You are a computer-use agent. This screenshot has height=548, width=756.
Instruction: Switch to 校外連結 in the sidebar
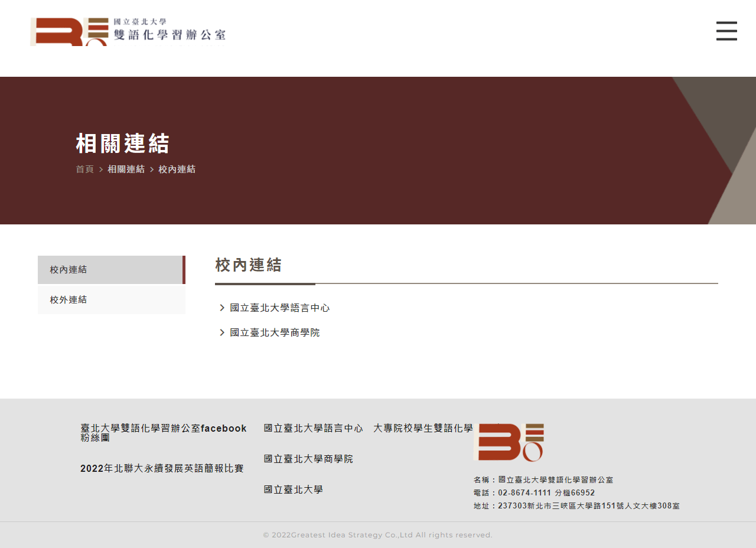click(112, 300)
